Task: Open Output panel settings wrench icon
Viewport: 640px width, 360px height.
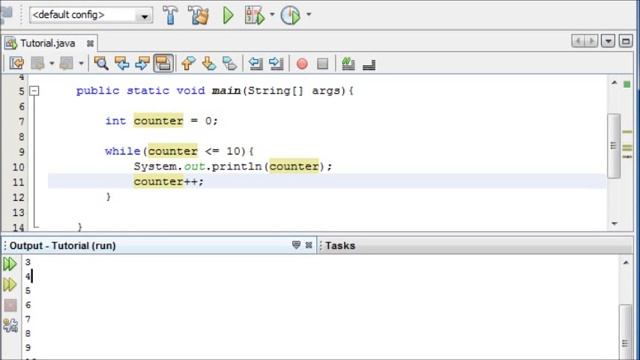Action: pyautogui.click(x=10, y=325)
